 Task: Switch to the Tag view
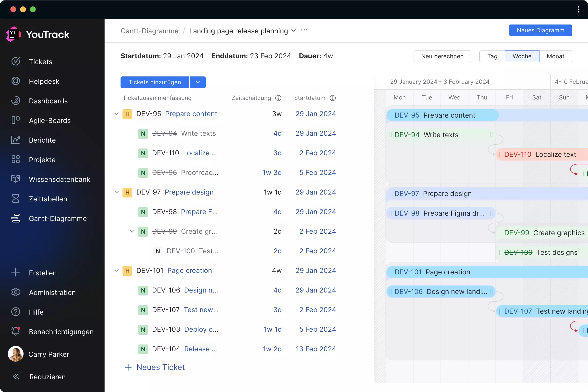point(492,56)
